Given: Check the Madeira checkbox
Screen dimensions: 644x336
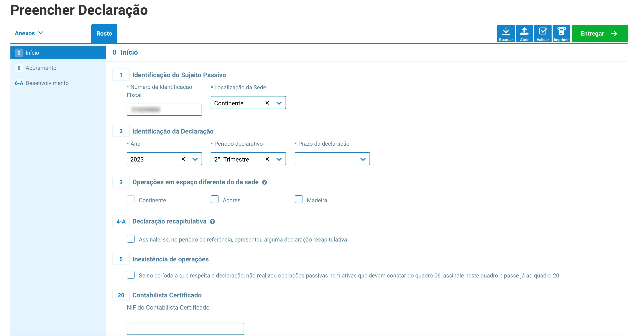Looking at the screenshot, I should (x=298, y=199).
